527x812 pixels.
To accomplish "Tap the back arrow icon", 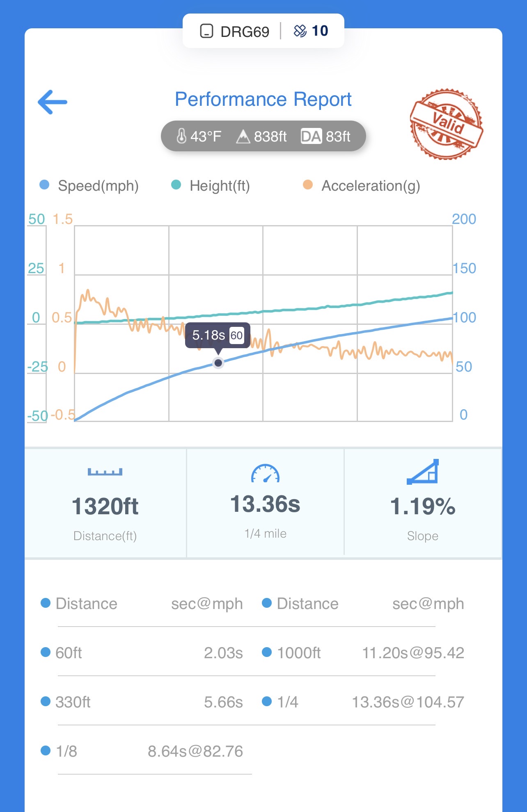I will click(53, 102).
